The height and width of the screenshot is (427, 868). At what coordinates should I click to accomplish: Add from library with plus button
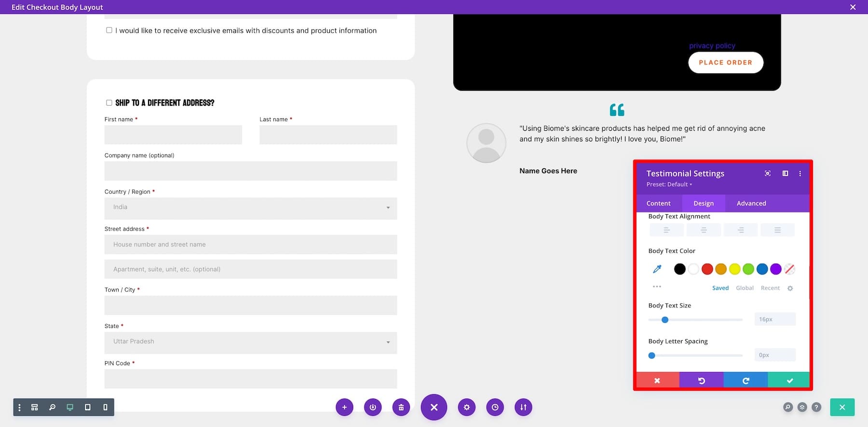point(344,407)
